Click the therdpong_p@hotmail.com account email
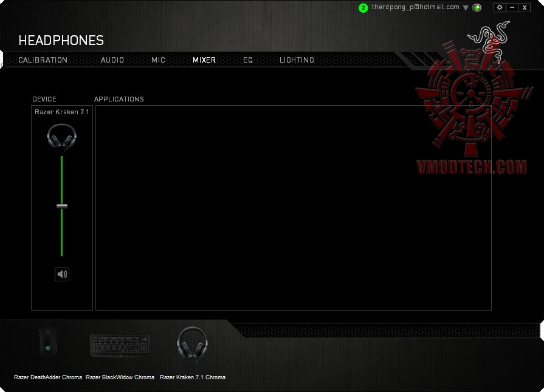The height and width of the screenshot is (392, 544). (416, 7)
